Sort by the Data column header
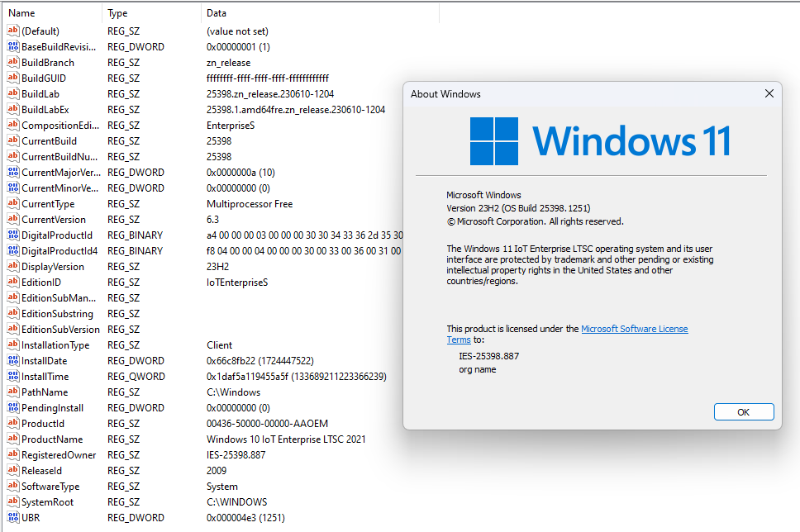Screen dimensions: 800x532 click(320, 12)
